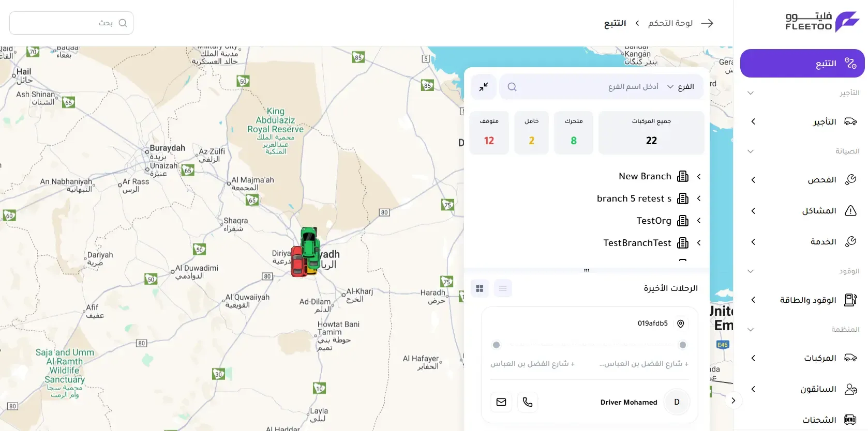
Task: Click the Driver Mohamed avatar D
Action: [x=677, y=402]
